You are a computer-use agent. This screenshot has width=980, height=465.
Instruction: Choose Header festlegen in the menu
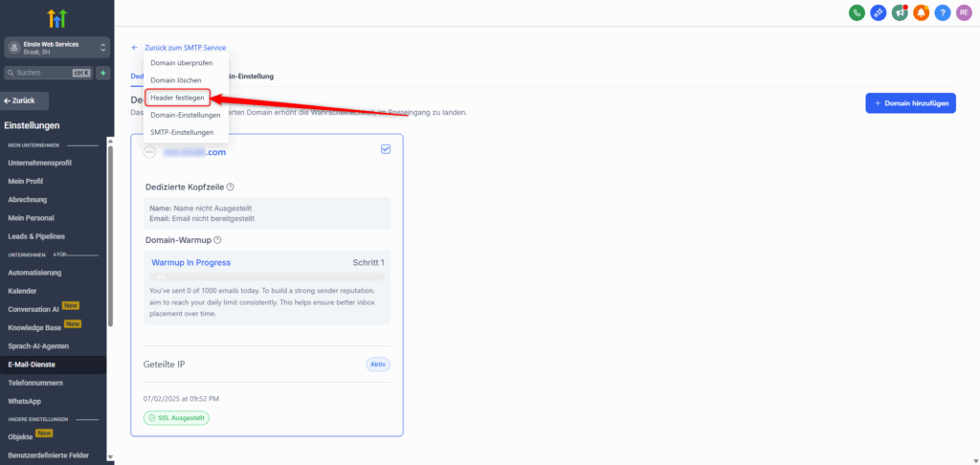[177, 99]
